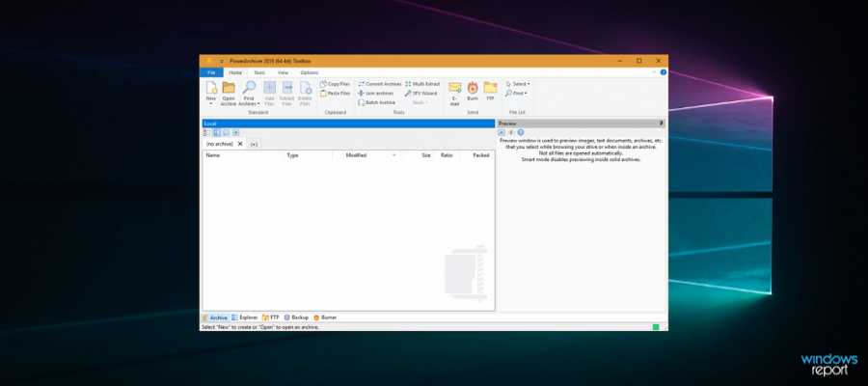Open the SFX Wizard
868x386 pixels.
[420, 94]
